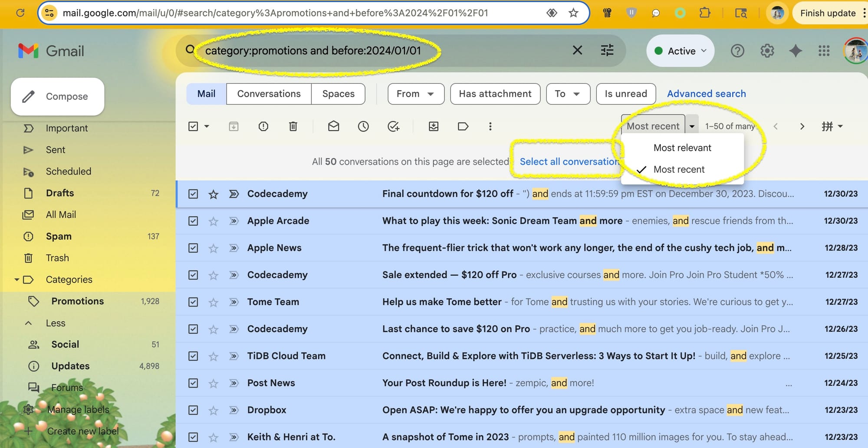Screen dimensions: 868x448
Task: Collapse the sidebar using Less
Action: click(56, 323)
